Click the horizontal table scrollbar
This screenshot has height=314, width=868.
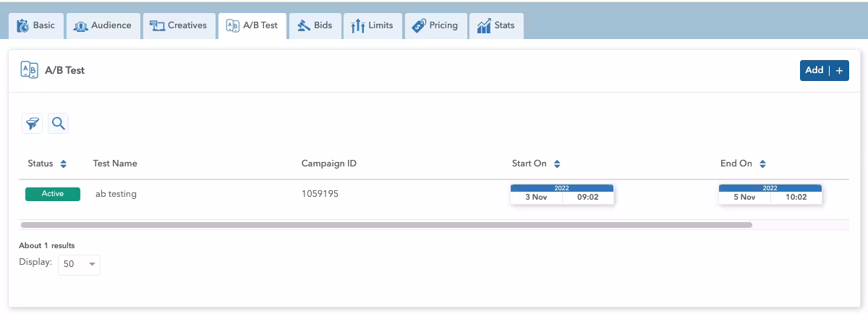coord(386,225)
